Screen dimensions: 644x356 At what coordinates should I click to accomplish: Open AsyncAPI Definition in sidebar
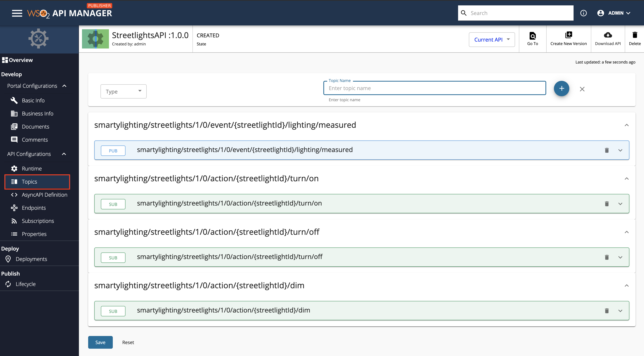[x=44, y=195]
